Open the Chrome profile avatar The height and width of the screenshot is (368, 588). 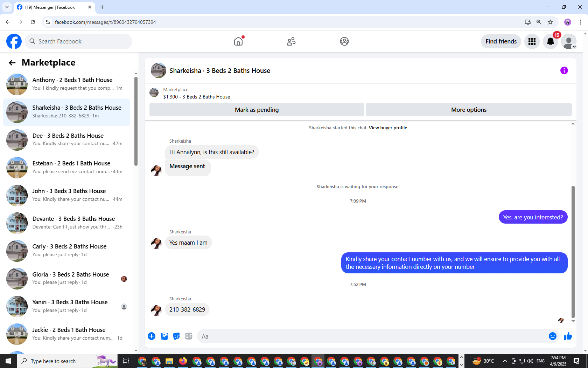pyautogui.click(x=568, y=22)
